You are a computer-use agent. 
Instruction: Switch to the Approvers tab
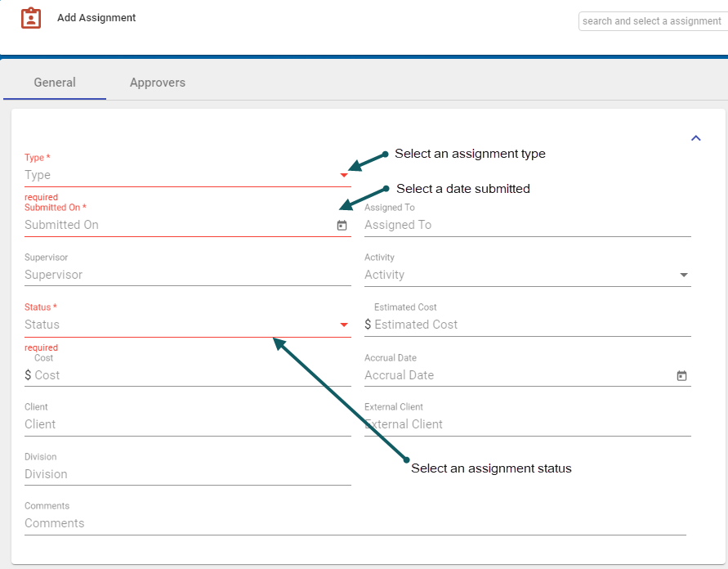click(x=158, y=83)
